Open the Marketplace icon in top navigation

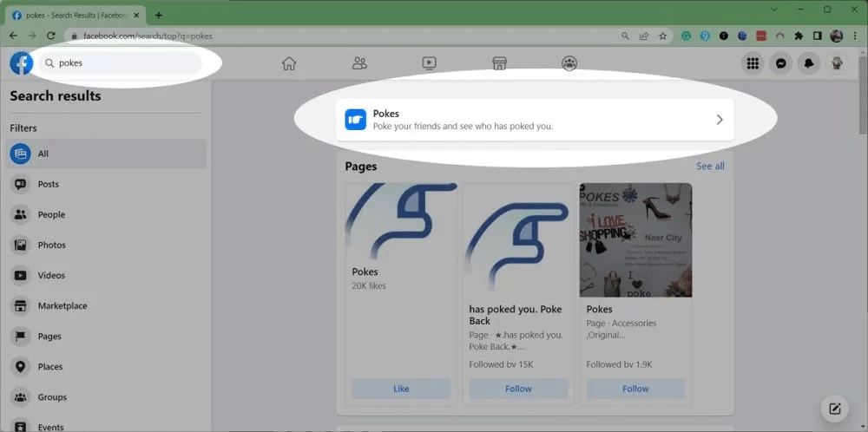click(x=499, y=63)
